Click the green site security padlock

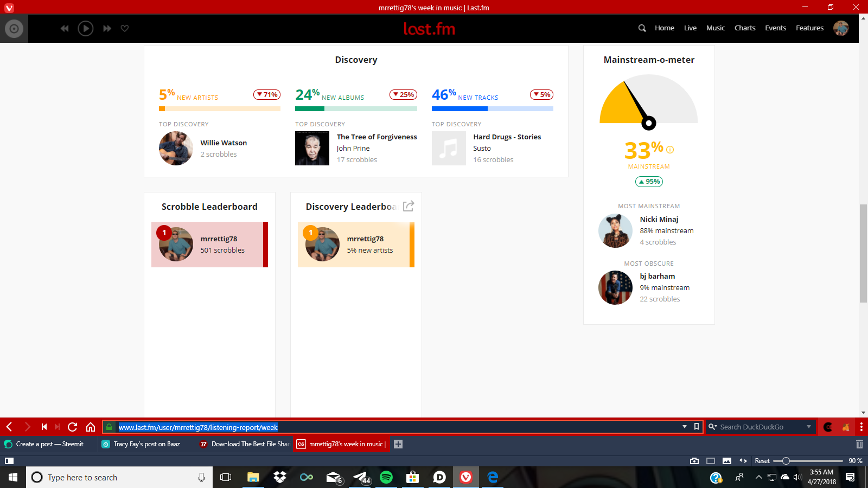click(109, 427)
